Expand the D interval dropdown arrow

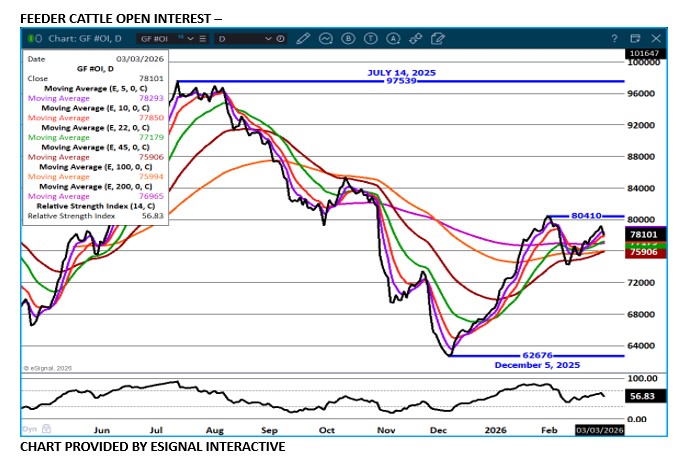pyautogui.click(x=267, y=38)
